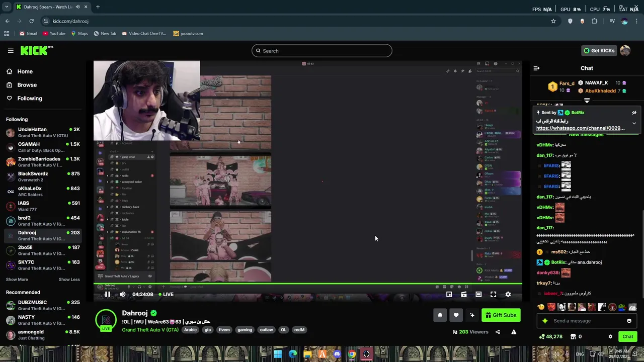The width and height of the screenshot is (644, 362).
Task: Reload the browser page
Action: 31,21
